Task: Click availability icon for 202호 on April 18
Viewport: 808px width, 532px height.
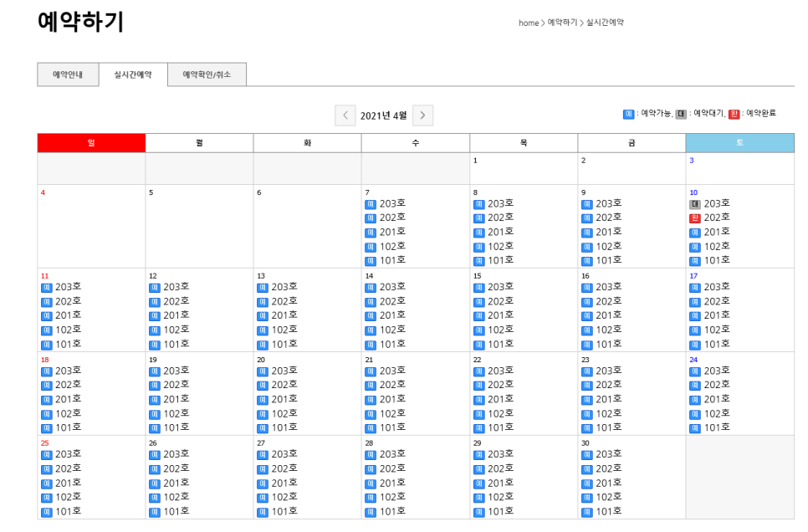Action: pos(46,385)
